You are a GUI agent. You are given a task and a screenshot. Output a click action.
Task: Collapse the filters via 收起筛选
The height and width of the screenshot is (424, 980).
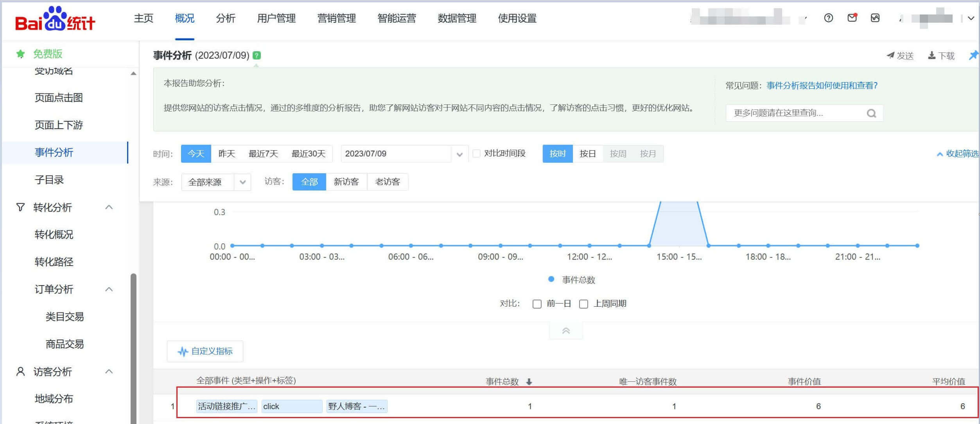[958, 153]
